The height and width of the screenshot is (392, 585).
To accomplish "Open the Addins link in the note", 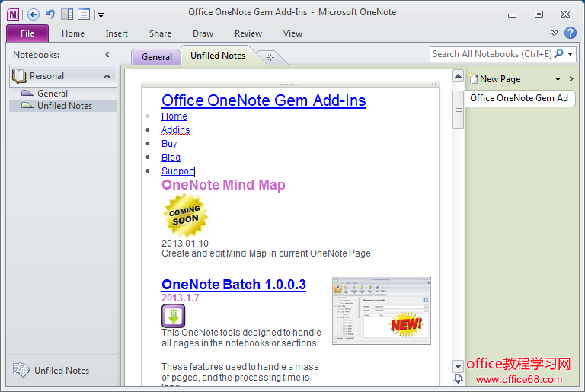I will click(x=176, y=130).
